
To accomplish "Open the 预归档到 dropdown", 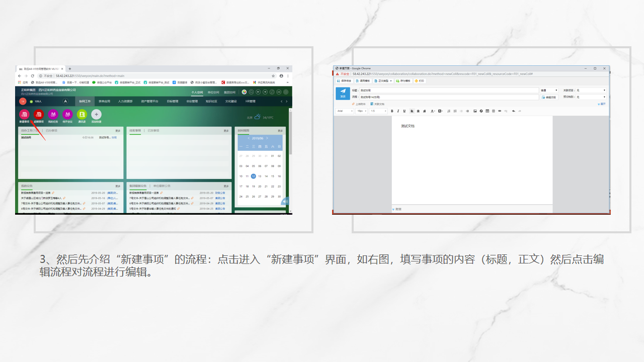I will (591, 97).
